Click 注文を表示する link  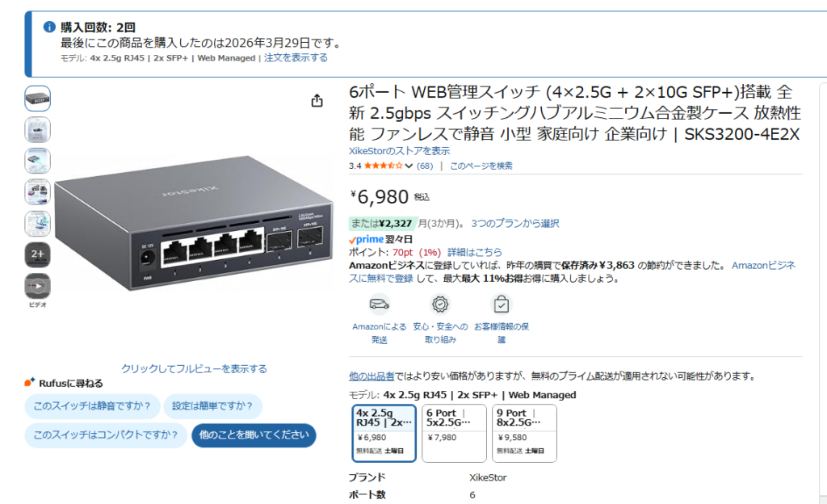tap(296, 58)
